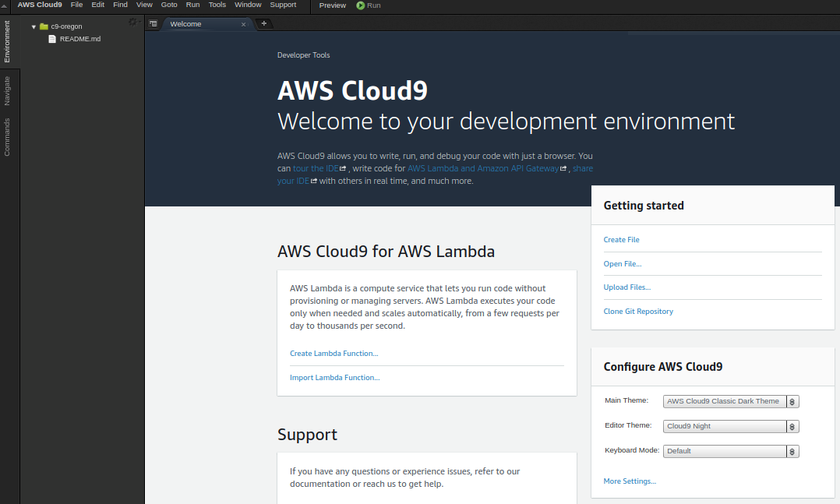Click the Open File... link
The width and height of the screenshot is (840, 504).
tap(623, 264)
